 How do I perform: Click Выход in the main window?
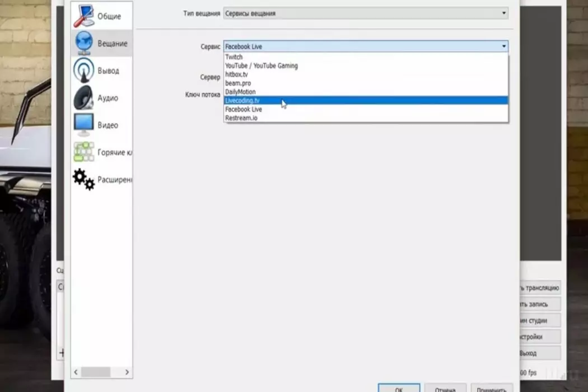point(540,353)
